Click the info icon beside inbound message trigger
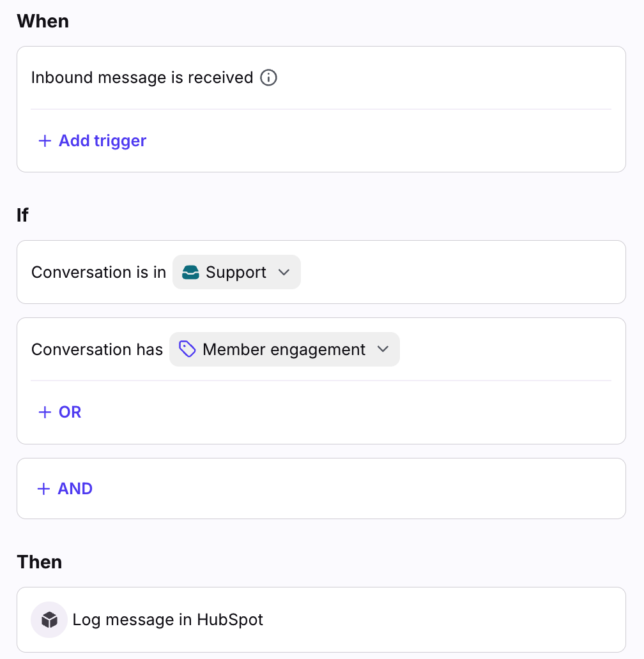Screen dimensions: 644x659 269,78
